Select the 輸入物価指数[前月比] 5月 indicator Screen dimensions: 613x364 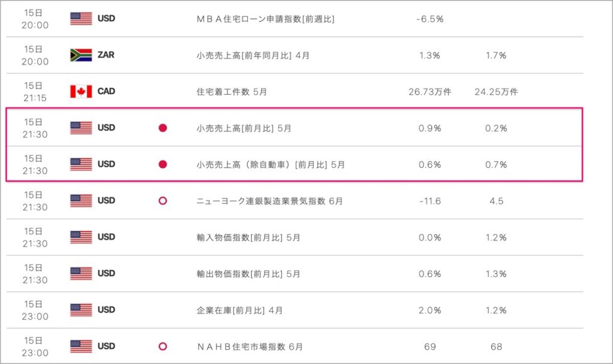pyautogui.click(x=248, y=237)
